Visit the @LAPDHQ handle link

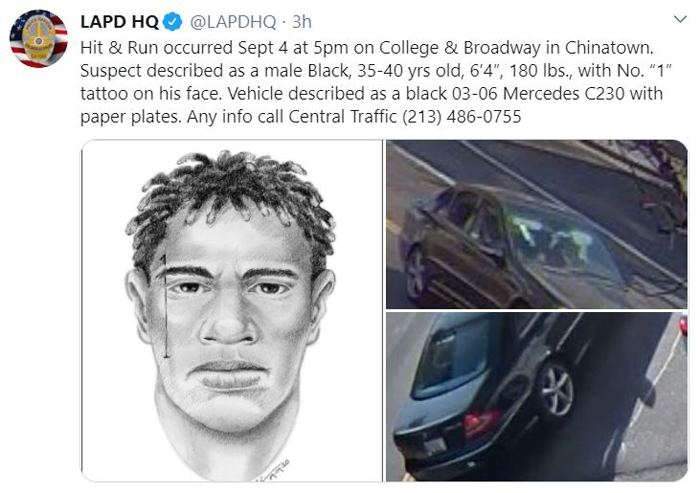click(233, 21)
